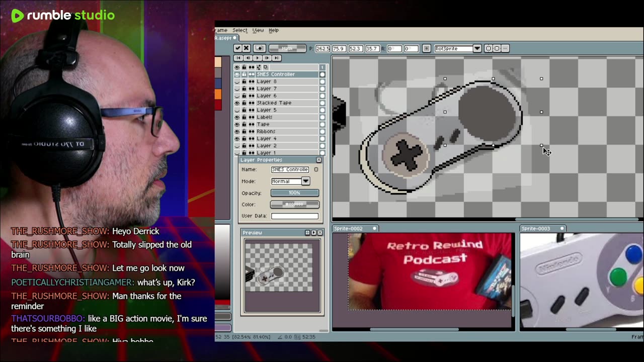
Task: Click frame number 1 header in timeline
Action: click(322, 67)
